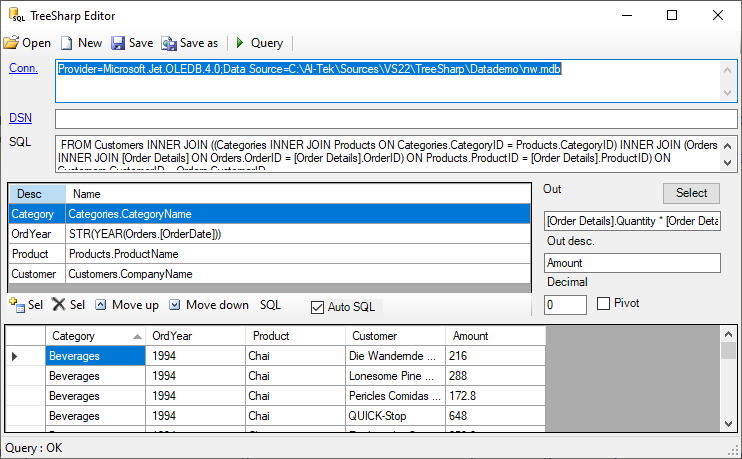The width and height of the screenshot is (742, 459).
Task: Click the SQL button below the field list
Action: tap(270, 305)
